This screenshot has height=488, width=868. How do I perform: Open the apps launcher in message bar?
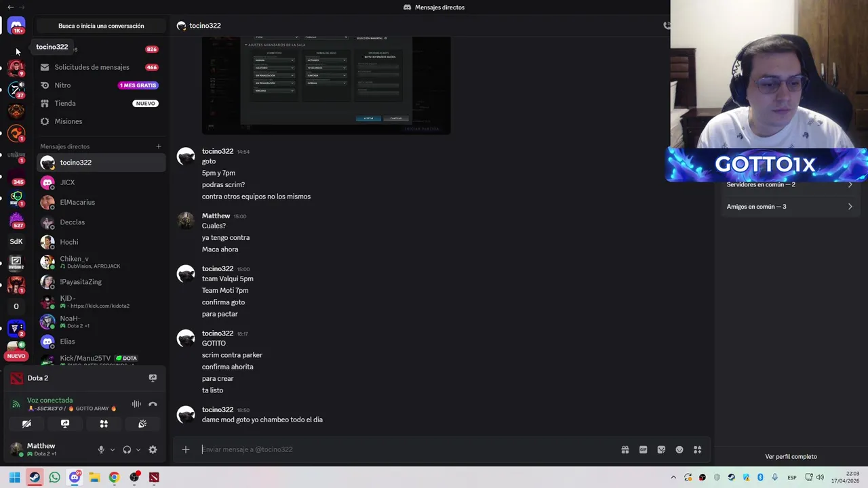point(697,449)
